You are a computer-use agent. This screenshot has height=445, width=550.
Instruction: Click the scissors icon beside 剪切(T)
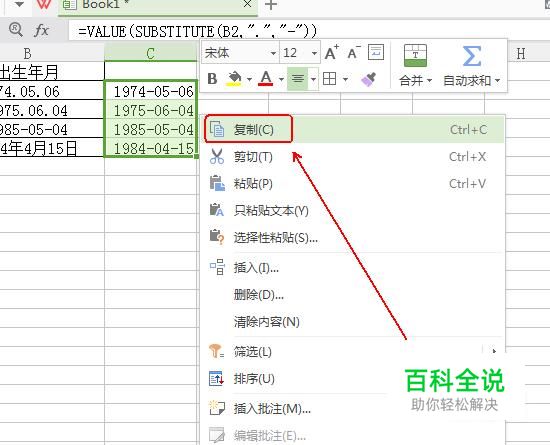[217, 156]
